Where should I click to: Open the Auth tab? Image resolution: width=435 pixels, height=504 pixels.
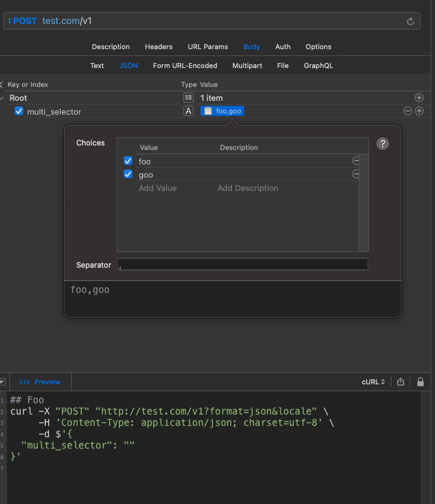283,47
